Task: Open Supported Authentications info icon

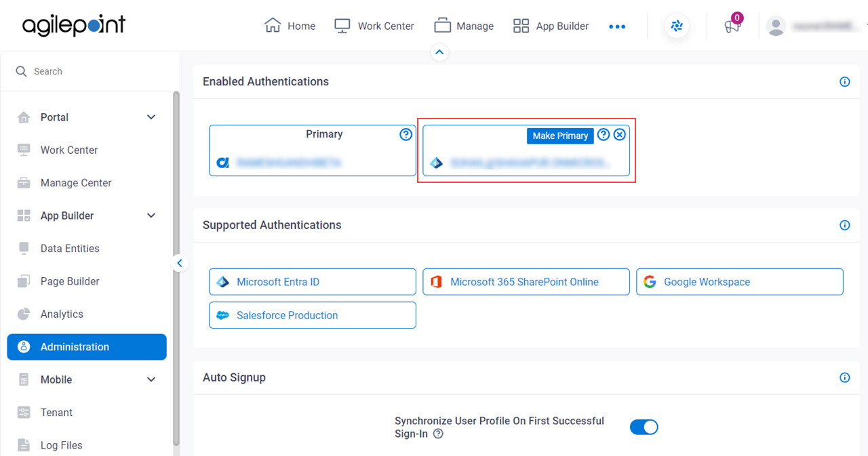Action: 845,226
